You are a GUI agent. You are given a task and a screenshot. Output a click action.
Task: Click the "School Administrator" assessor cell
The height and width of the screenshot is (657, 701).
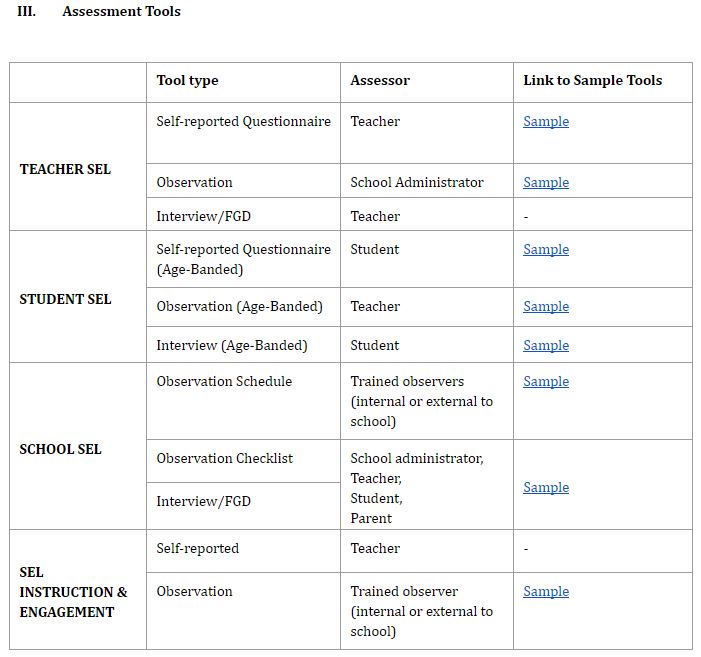tap(416, 183)
